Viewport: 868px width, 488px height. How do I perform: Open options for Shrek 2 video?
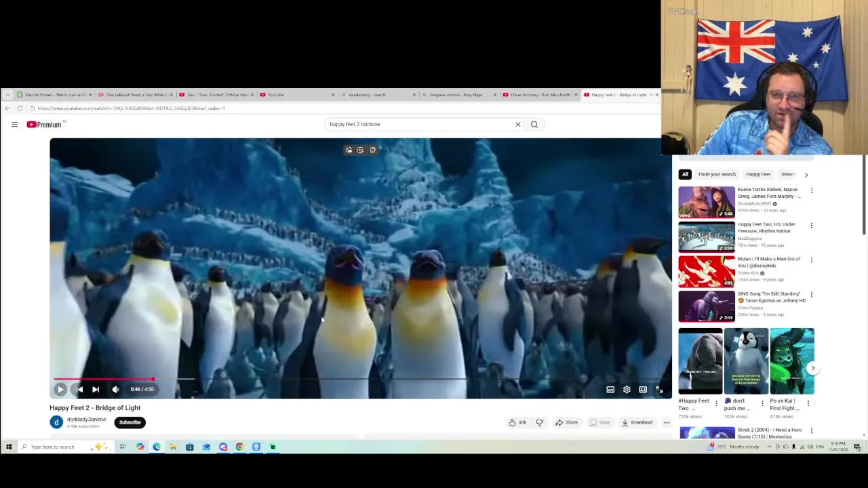[x=812, y=431]
